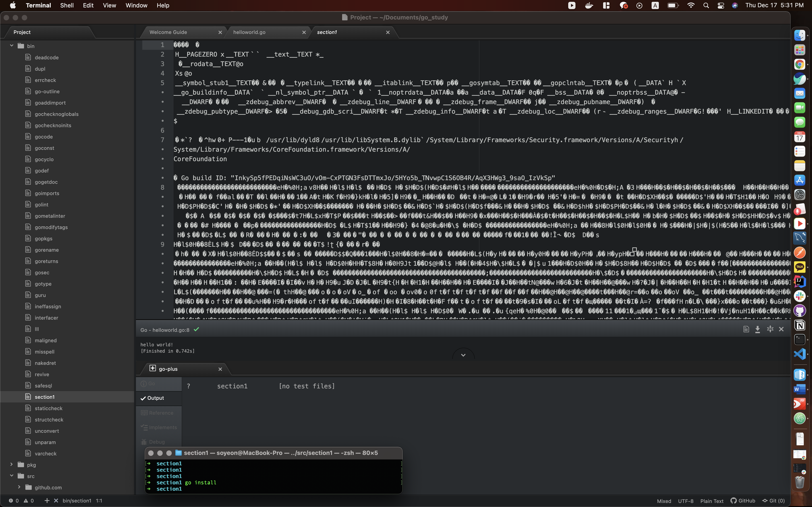This screenshot has height=507, width=812.
Task: Open macOS Control Center toggles icon
Action: (x=720, y=5)
